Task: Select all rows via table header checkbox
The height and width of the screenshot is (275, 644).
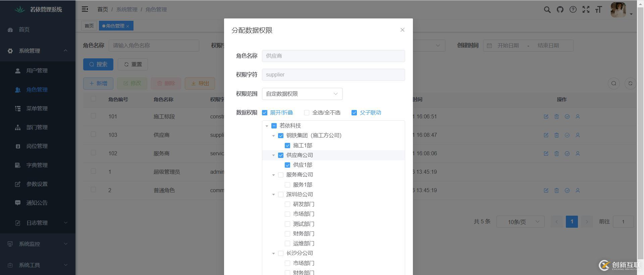Action: click(x=93, y=99)
